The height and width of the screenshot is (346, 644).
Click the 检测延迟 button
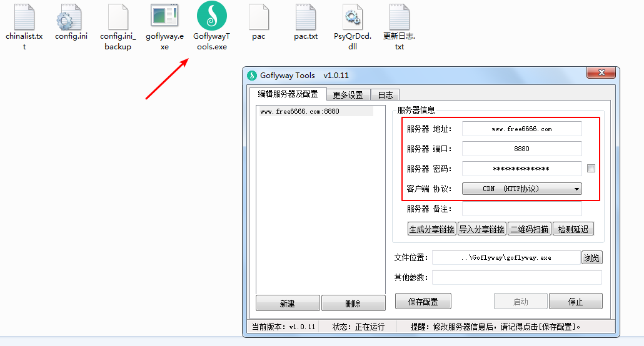(x=573, y=229)
